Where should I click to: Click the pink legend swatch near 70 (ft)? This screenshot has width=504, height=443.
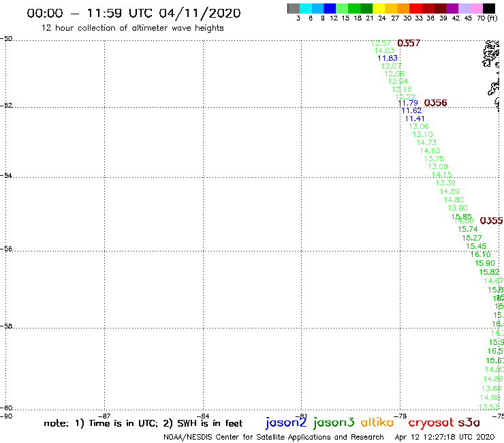point(476,8)
